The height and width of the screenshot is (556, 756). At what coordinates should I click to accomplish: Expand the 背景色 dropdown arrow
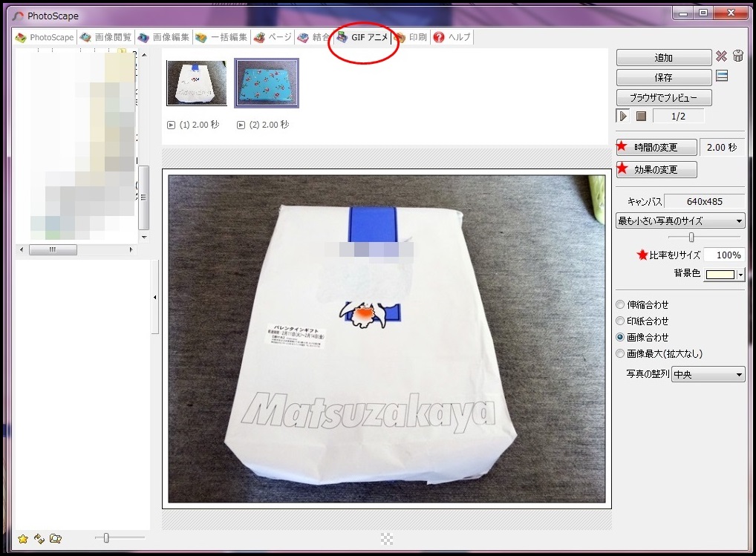coord(740,275)
